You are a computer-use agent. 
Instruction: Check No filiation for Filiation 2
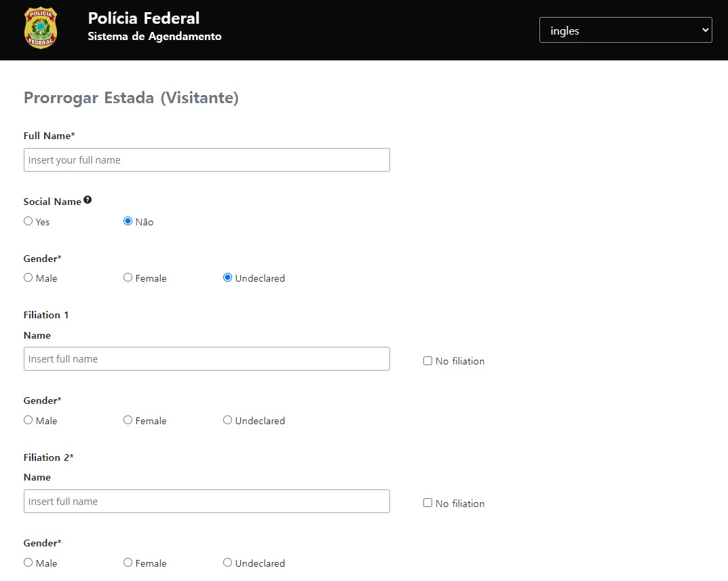click(427, 503)
